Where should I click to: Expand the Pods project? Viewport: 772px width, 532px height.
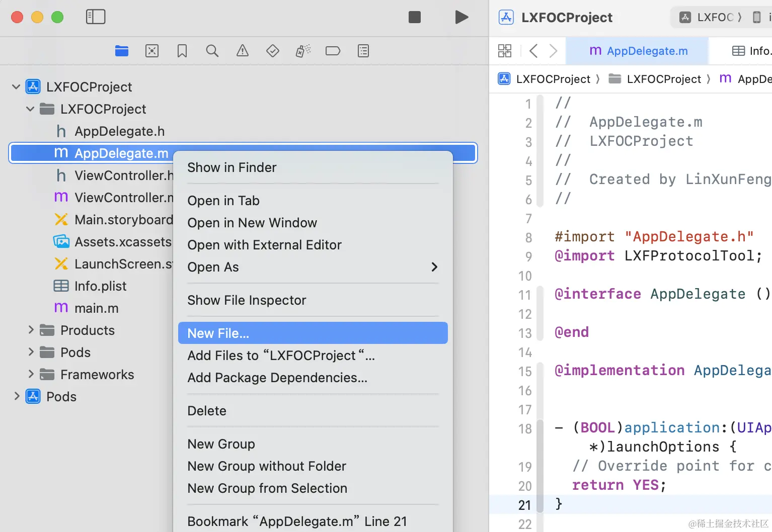click(x=17, y=396)
